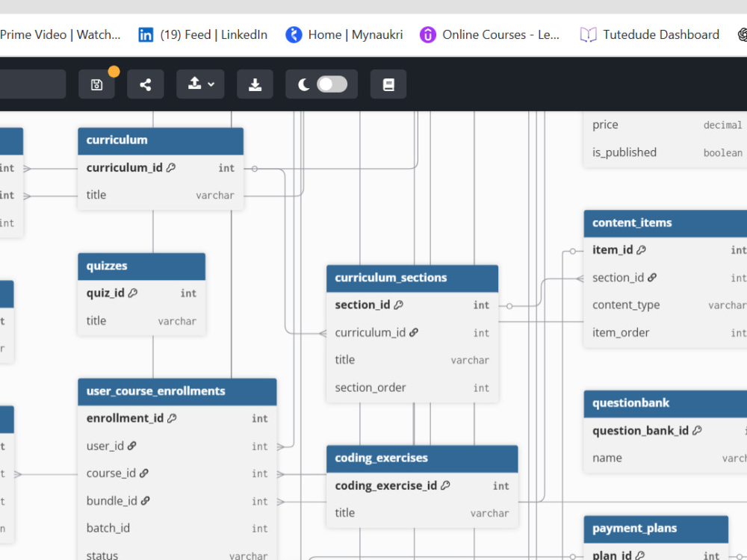Click the key icon next to coding_exercise_id
The image size is (747, 560).
(x=446, y=485)
